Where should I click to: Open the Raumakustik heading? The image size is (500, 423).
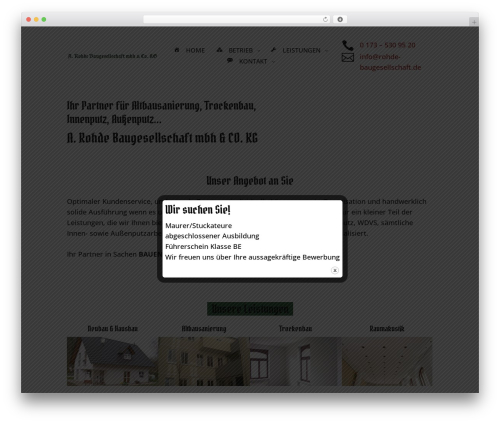tap(387, 329)
